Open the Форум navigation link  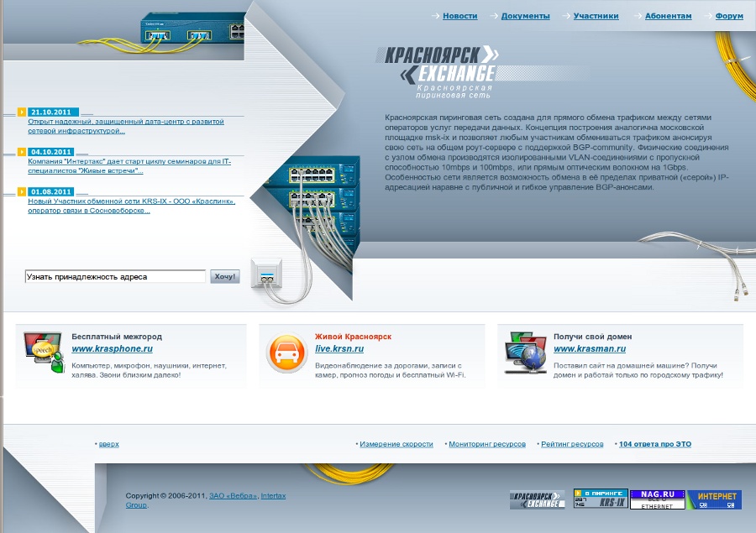click(729, 16)
